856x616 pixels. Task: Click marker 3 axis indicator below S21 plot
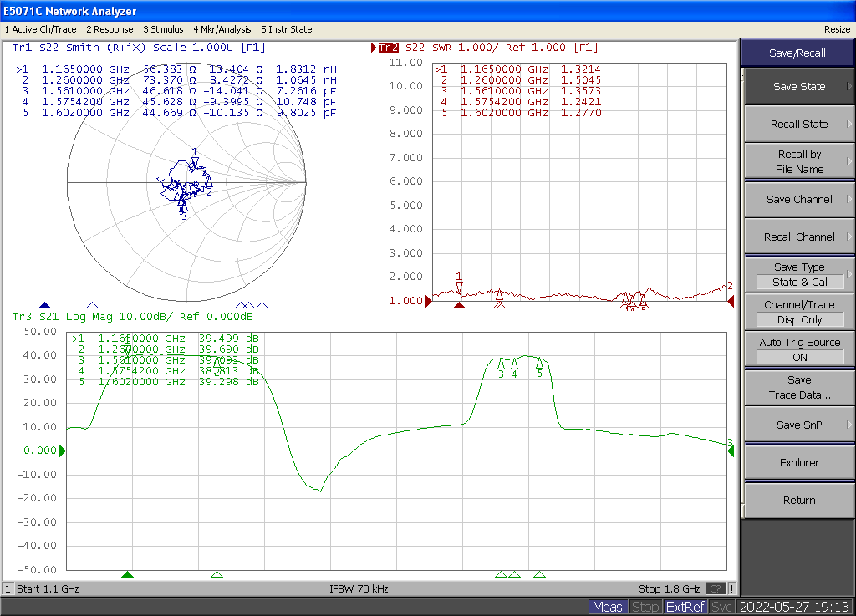(501, 574)
